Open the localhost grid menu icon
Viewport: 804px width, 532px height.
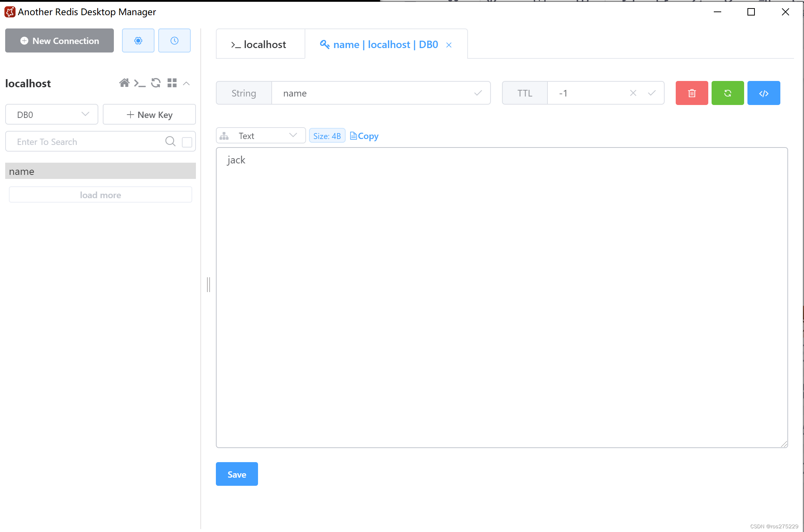click(x=172, y=83)
